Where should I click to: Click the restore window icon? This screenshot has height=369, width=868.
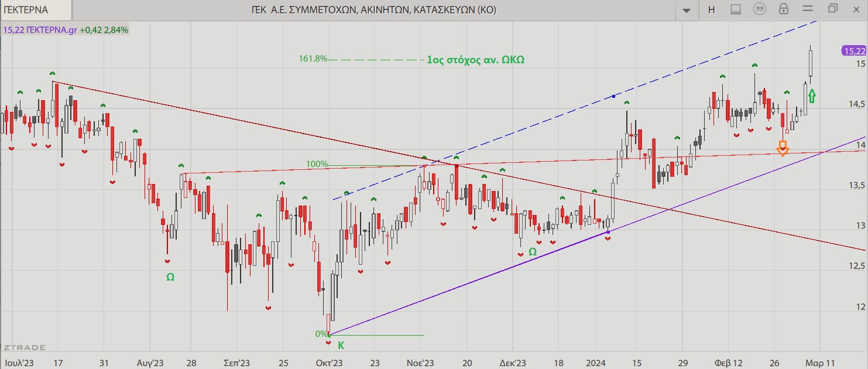click(x=832, y=9)
